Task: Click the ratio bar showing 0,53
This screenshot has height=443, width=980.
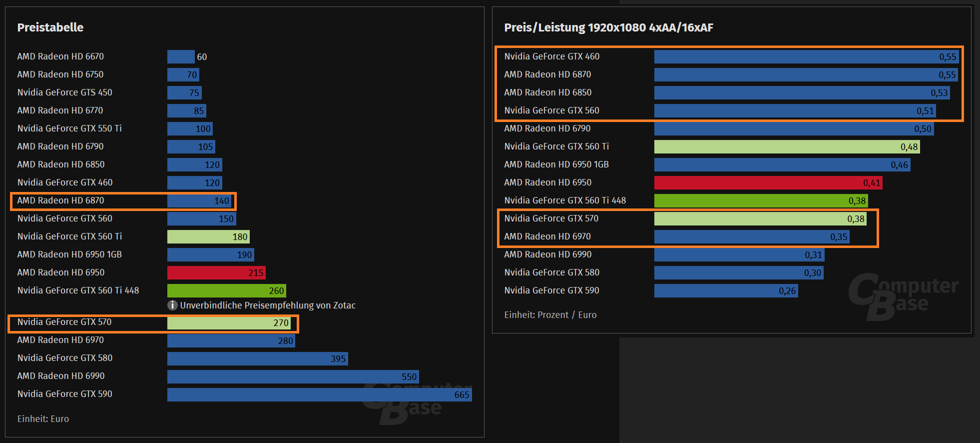Action: (802, 92)
